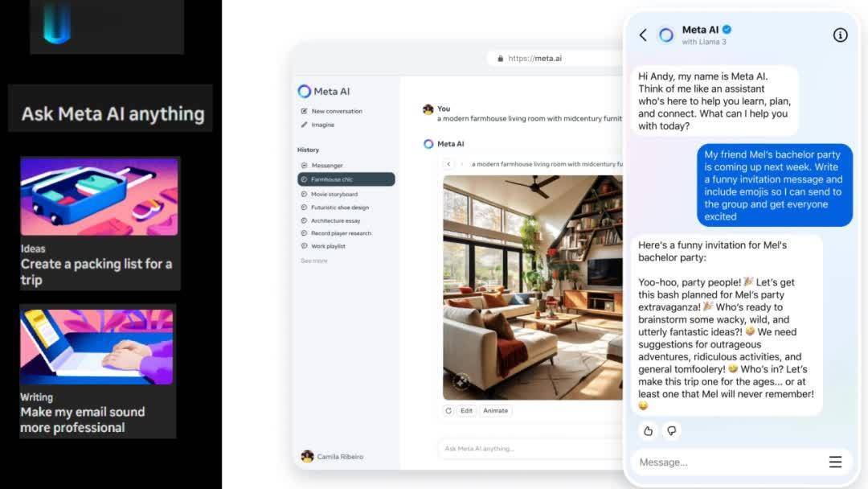The image size is (868, 489).
Task: Click the Edit button below the image
Action: coord(466,410)
